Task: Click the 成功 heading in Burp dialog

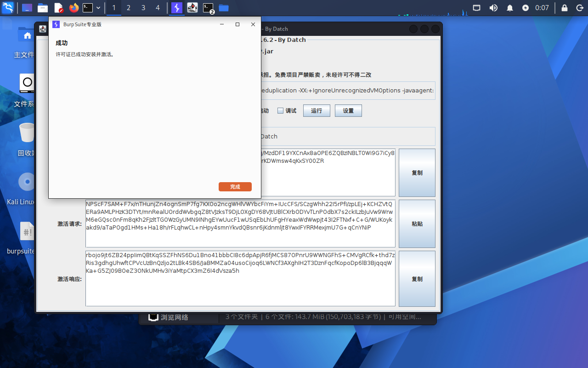Action: point(62,43)
